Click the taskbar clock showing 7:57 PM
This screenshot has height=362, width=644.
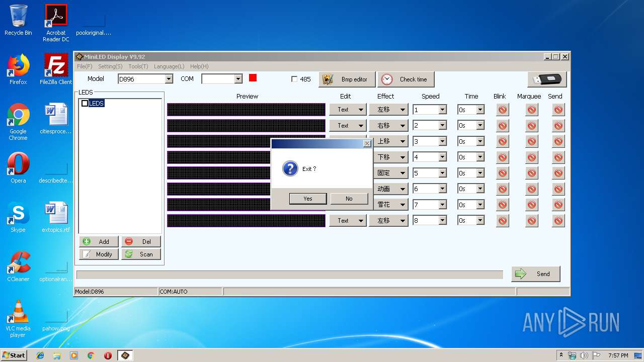coord(618,355)
